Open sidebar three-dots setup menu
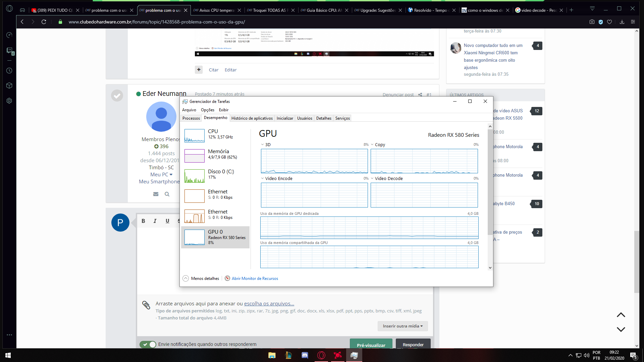This screenshot has width=644, height=362. (x=9, y=335)
